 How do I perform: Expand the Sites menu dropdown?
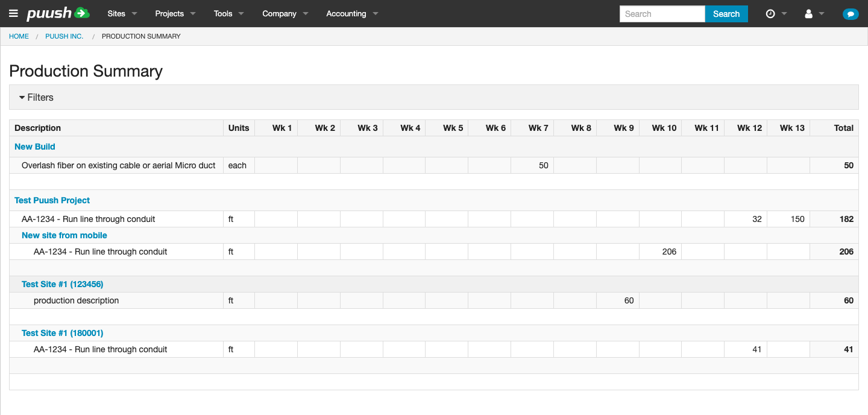click(x=118, y=13)
